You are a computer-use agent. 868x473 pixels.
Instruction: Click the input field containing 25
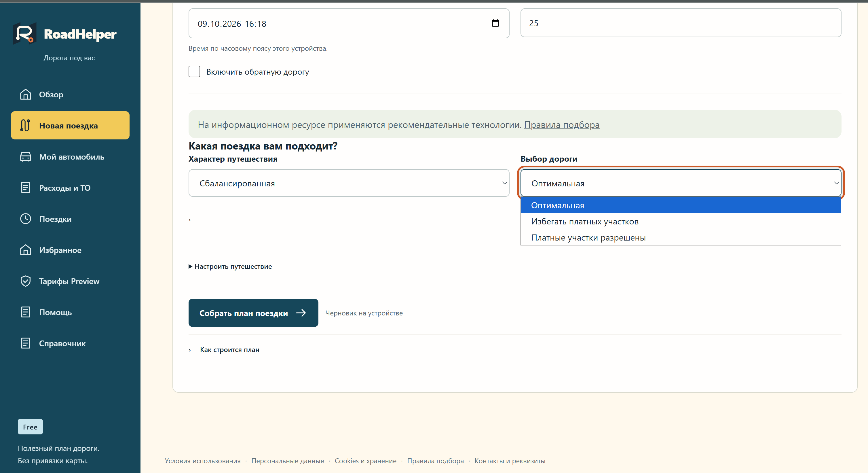point(681,23)
